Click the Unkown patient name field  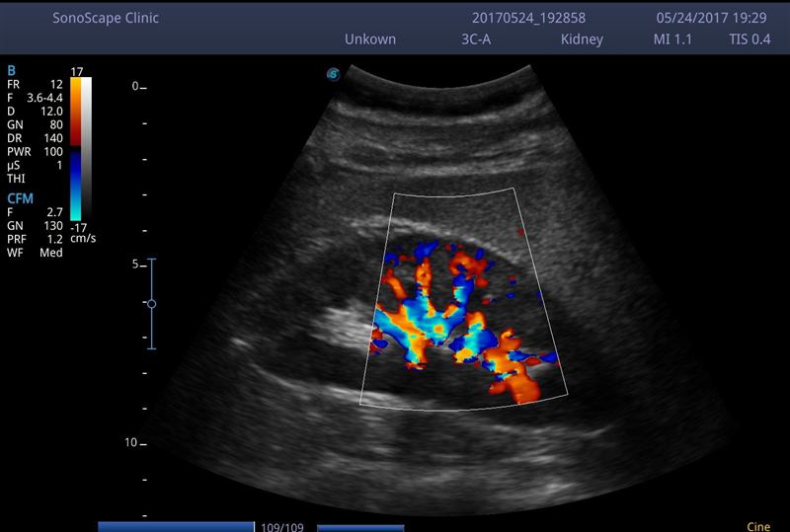[369, 39]
